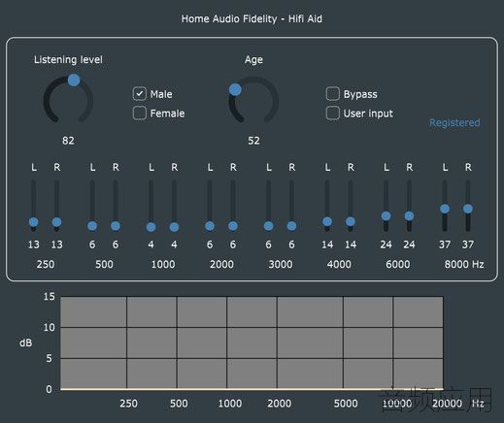Click the 500 Hz right slider handle
Viewport: 504px width, 423px height.
[x=116, y=226]
